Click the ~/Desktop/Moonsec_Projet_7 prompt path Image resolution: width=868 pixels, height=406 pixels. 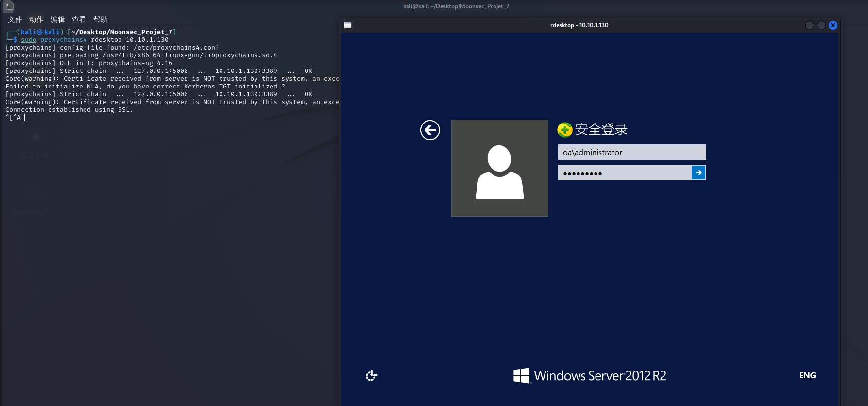[x=122, y=32]
